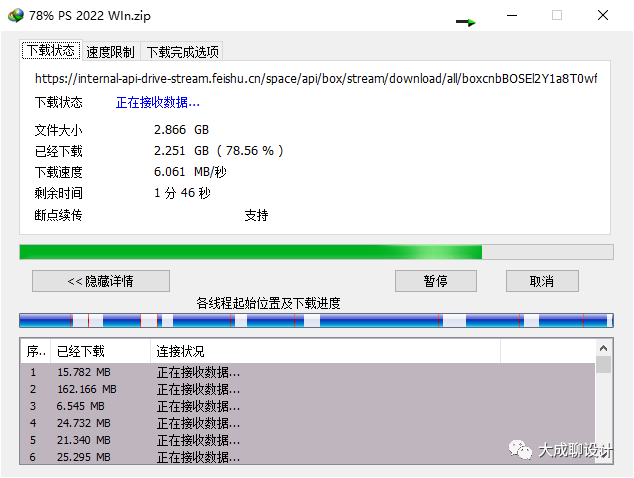Open the 下载完成选项 tab
The width and height of the screenshot is (634, 478).
tap(182, 52)
